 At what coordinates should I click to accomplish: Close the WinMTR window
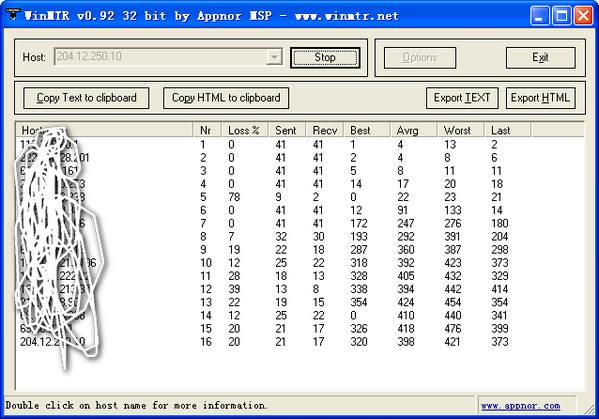[x=583, y=16]
